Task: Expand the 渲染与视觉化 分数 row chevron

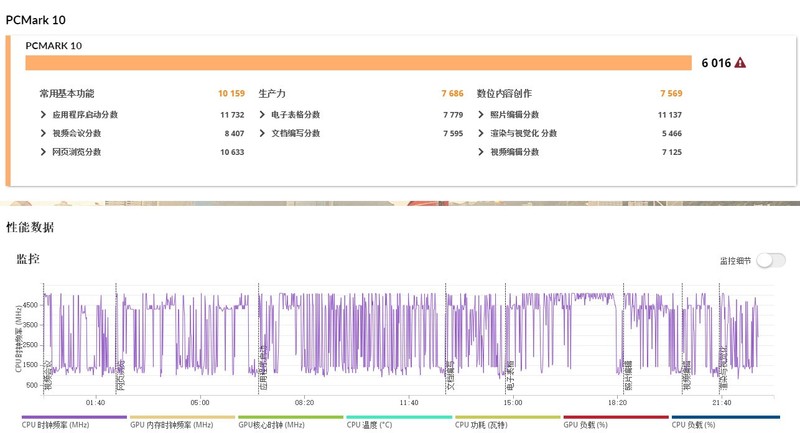Action: (x=481, y=133)
